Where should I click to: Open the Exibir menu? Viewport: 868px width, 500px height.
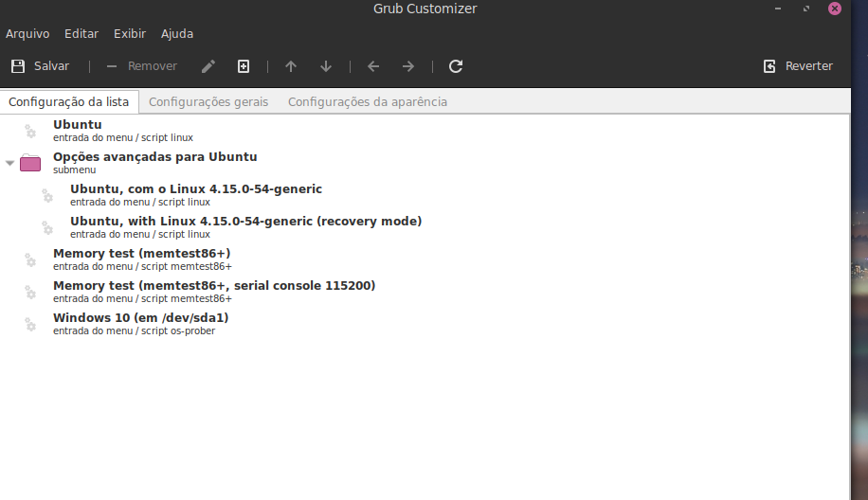[130, 34]
